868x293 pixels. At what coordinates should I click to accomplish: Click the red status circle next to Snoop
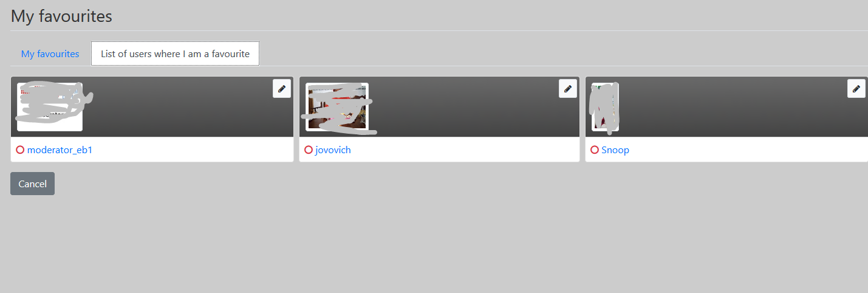595,150
